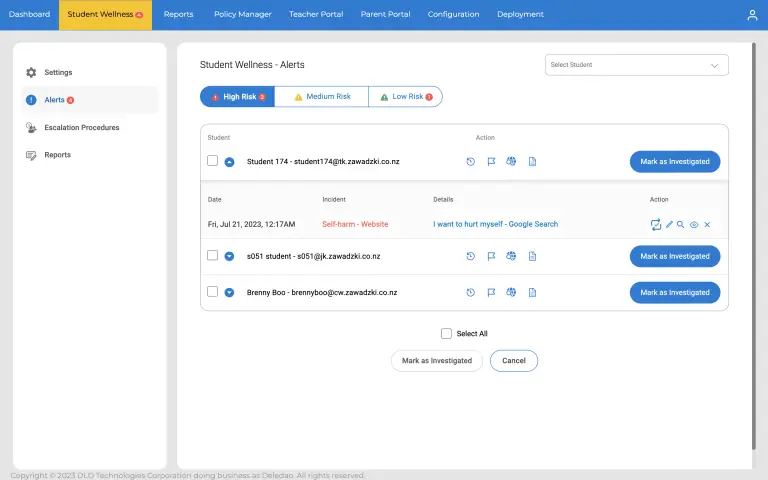Click the vertical page scrollbar
The width and height of the screenshot is (768, 480).
754,246
